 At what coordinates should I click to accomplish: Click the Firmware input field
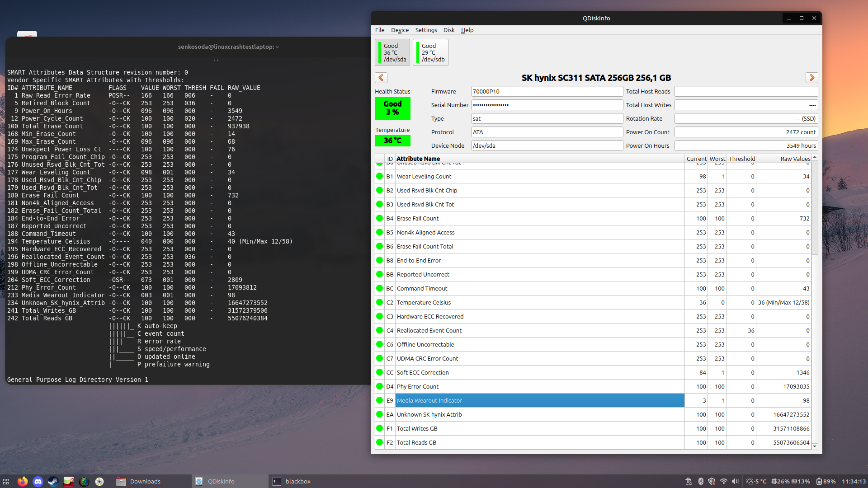(547, 91)
